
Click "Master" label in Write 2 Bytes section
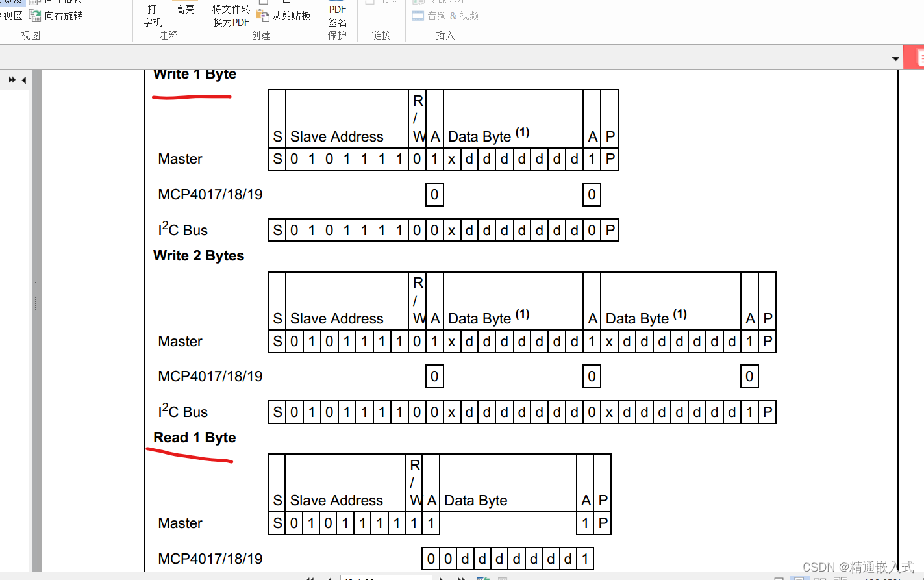[x=181, y=342]
